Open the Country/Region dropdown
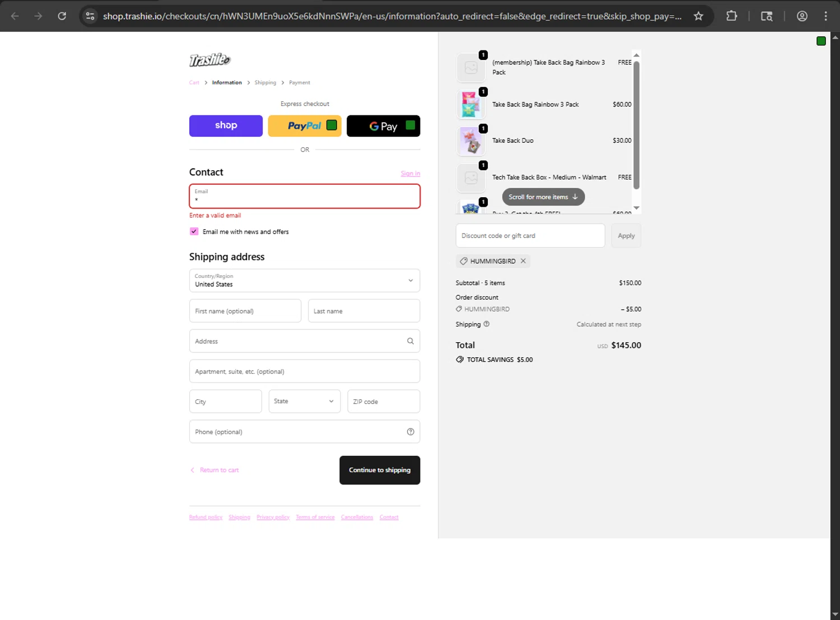This screenshot has width=840, height=620. [305, 281]
